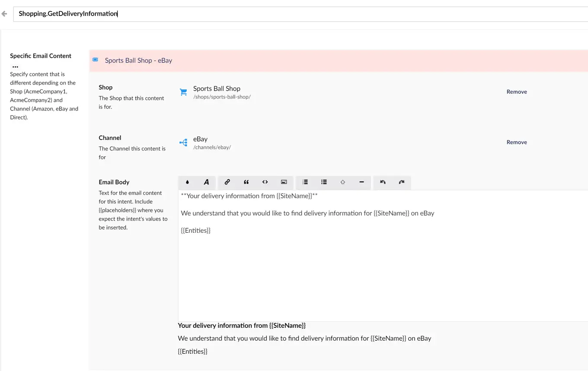Image resolution: width=588 pixels, height=371 pixels.
Task: Insert a blockquote with the quote icon
Action: point(246,182)
